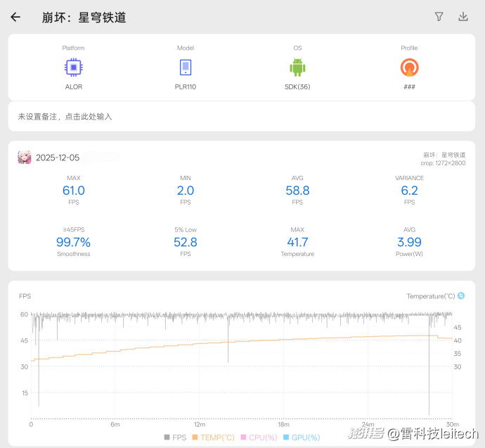Tap the 99.7% Smoothness stat
The height and width of the screenshot is (448, 485).
coord(73,243)
